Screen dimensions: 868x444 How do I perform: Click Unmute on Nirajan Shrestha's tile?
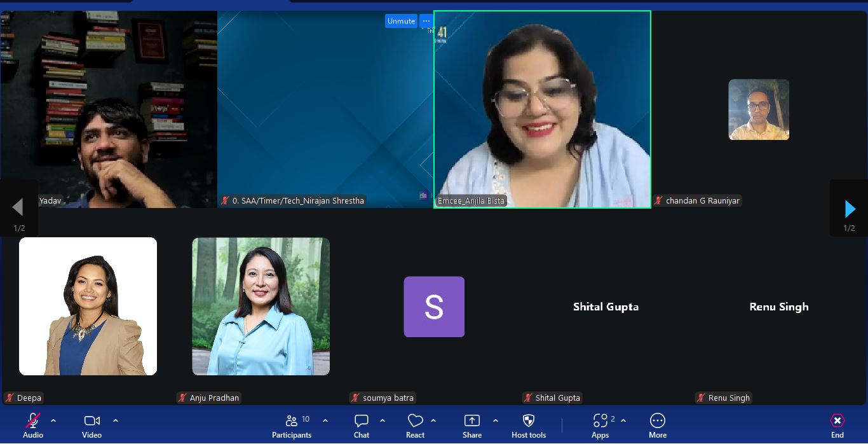click(x=401, y=21)
